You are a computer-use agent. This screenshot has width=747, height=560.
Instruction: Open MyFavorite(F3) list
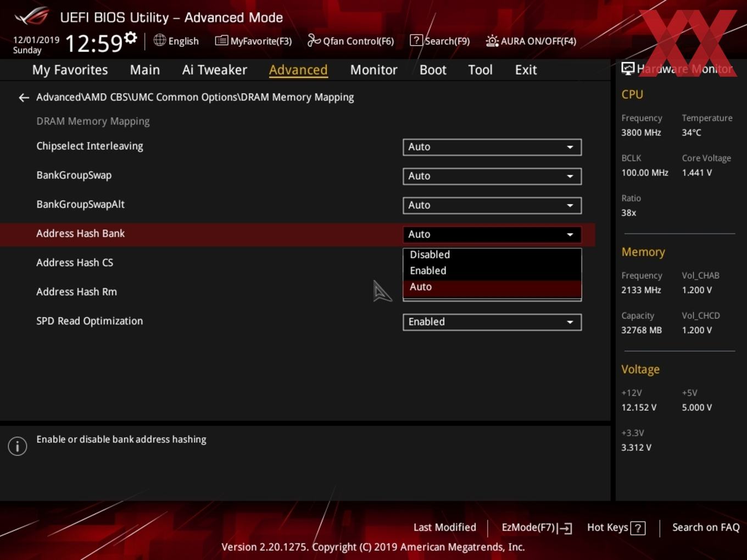click(254, 41)
